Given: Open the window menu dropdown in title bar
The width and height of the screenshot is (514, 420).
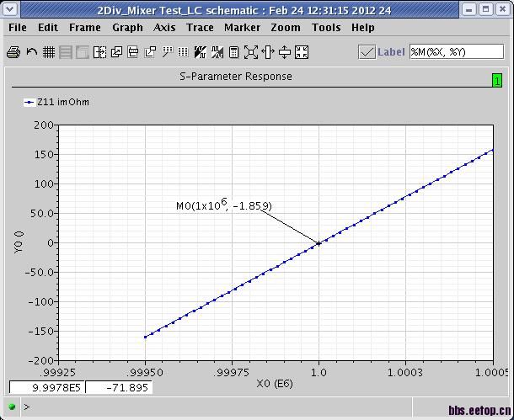Looking at the screenshot, I should 10,9.
